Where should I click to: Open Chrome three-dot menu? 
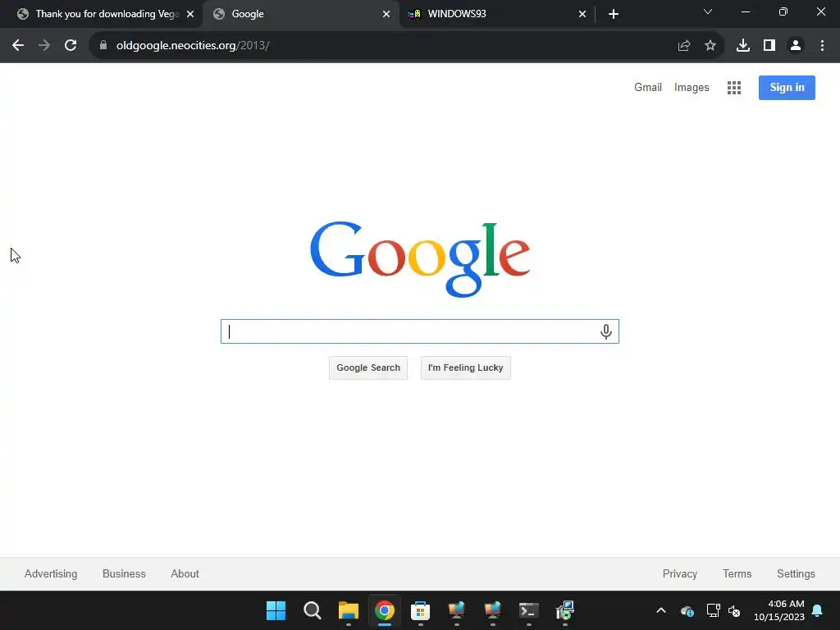pyautogui.click(x=822, y=46)
